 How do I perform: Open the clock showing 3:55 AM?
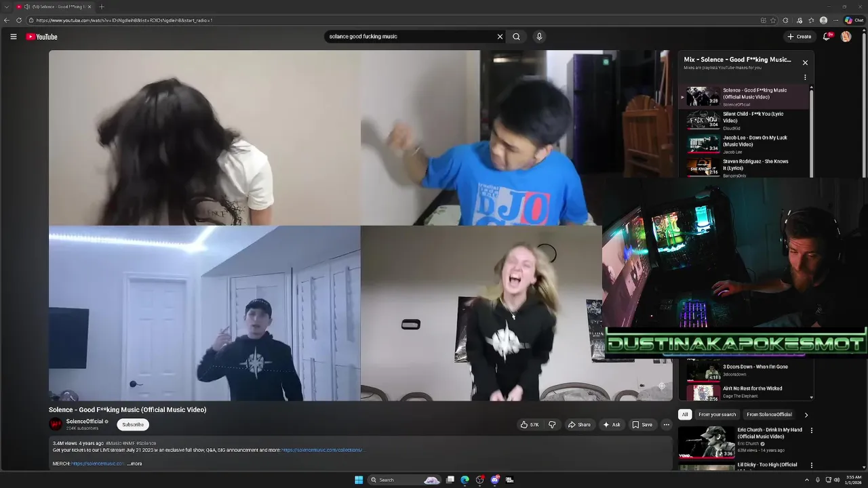854,480
